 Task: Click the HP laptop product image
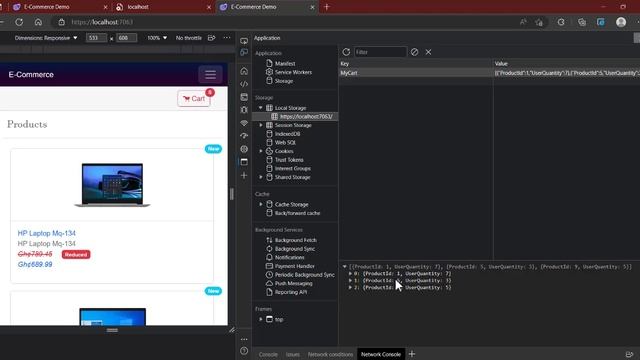[x=112, y=184]
